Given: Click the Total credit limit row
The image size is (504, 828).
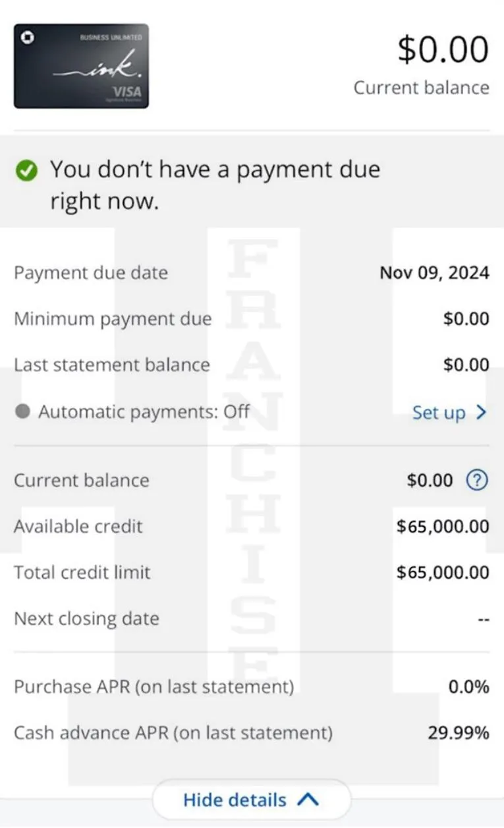Looking at the screenshot, I should point(252,572).
